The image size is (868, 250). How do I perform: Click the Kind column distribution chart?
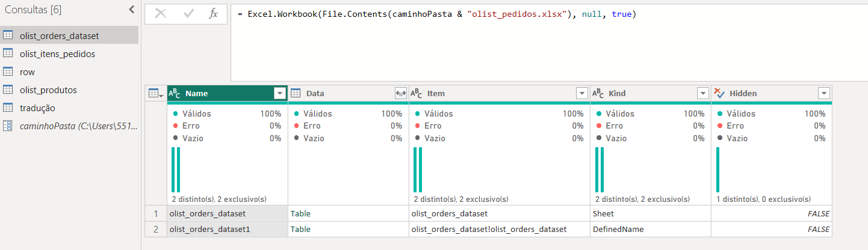click(x=600, y=169)
